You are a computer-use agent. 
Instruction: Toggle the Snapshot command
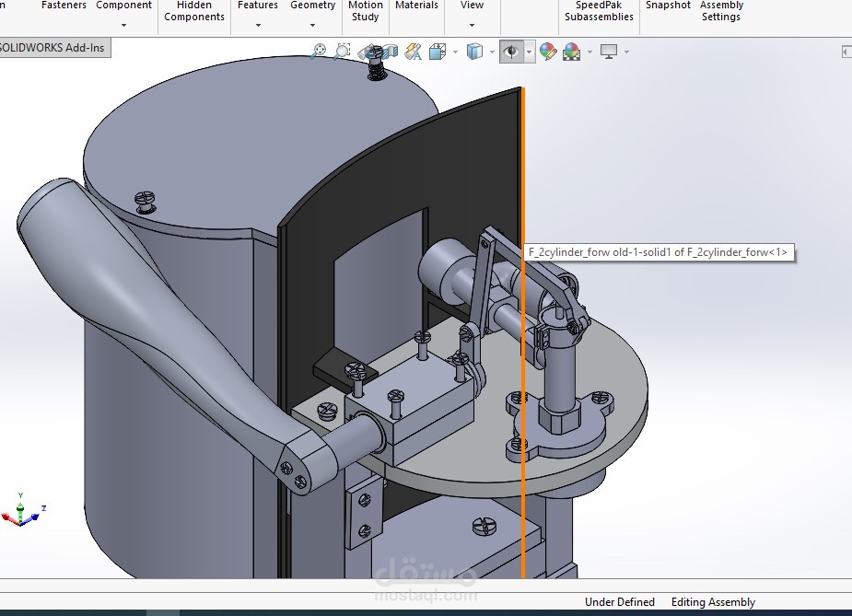pos(668,6)
